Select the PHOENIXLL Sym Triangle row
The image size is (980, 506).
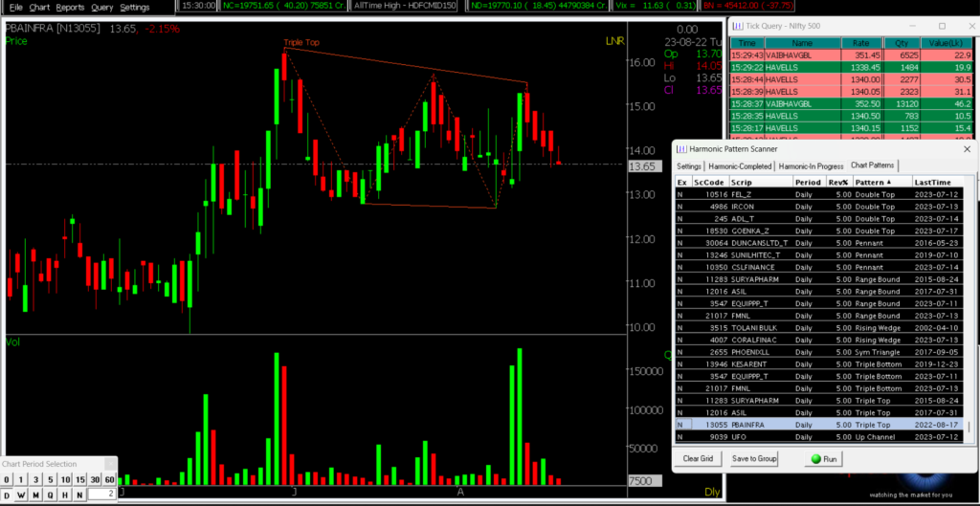coord(819,352)
